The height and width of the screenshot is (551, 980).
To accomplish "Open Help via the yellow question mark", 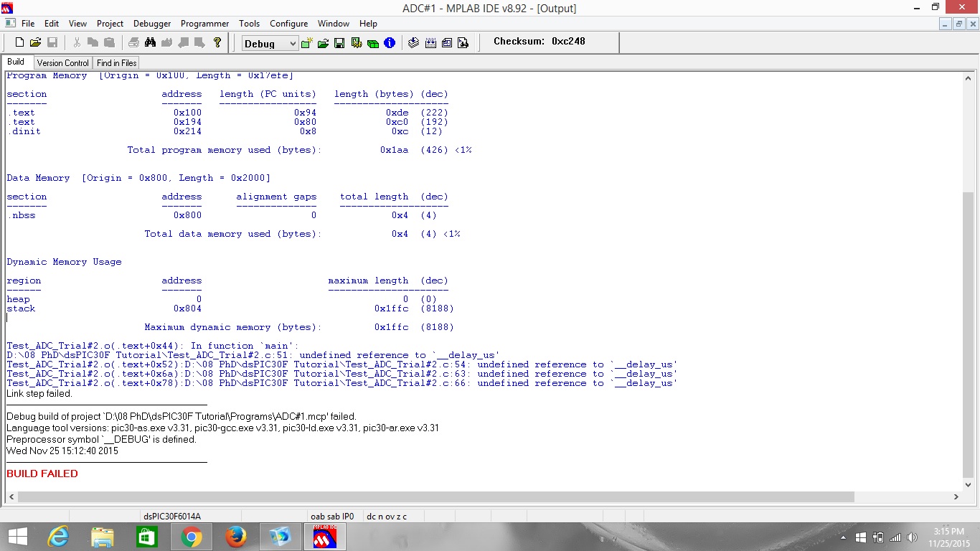I will (x=217, y=43).
